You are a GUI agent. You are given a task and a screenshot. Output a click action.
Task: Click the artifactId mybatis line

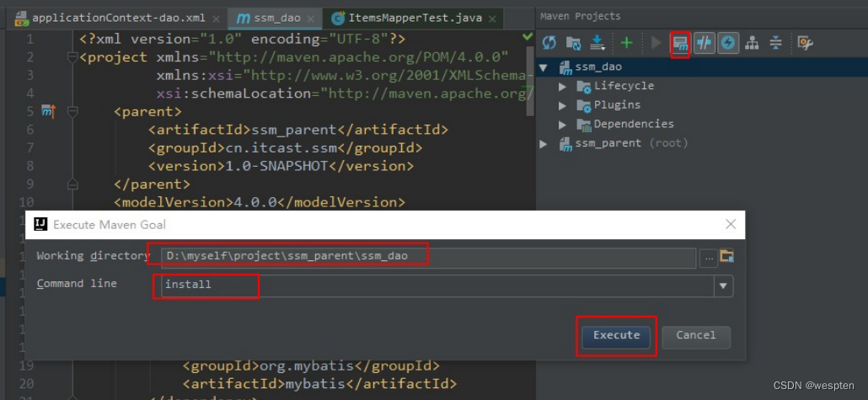[x=319, y=384]
